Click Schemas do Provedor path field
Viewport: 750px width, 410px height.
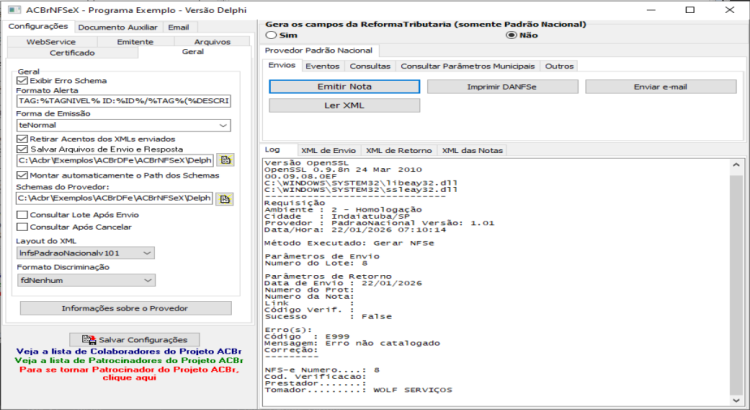pyautogui.click(x=115, y=198)
